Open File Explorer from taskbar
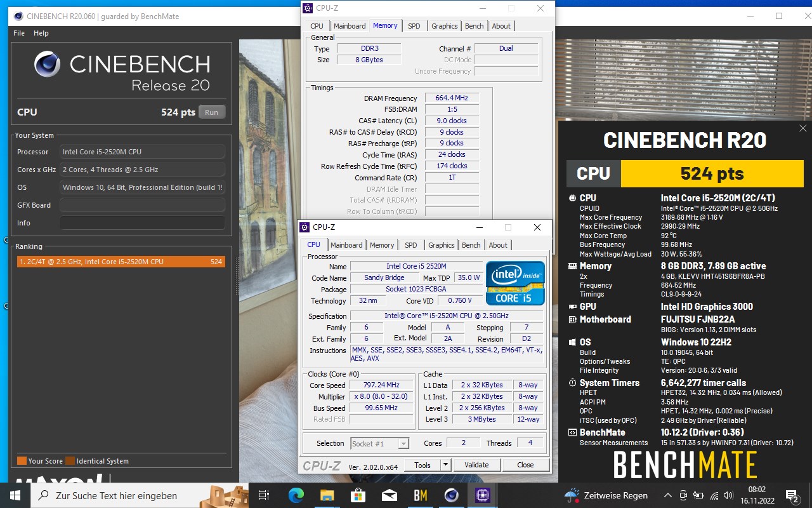Viewport: 812px width, 508px height. tap(327, 495)
